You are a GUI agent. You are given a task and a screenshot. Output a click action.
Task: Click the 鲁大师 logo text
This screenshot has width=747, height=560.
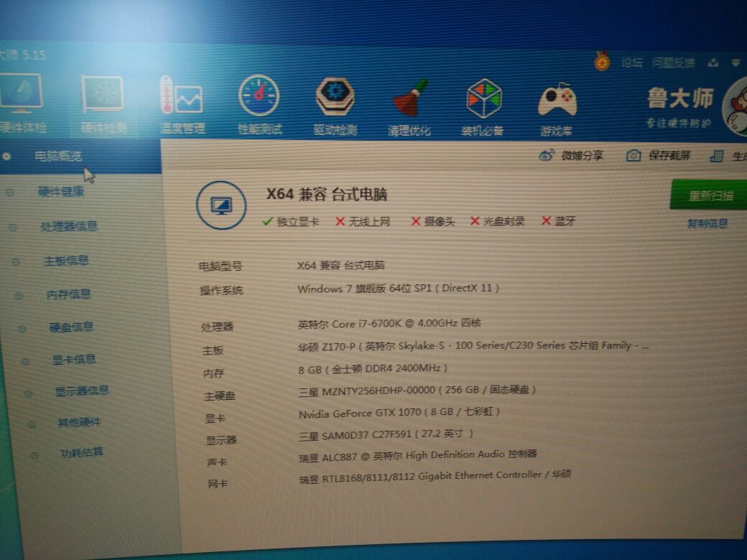(x=679, y=98)
